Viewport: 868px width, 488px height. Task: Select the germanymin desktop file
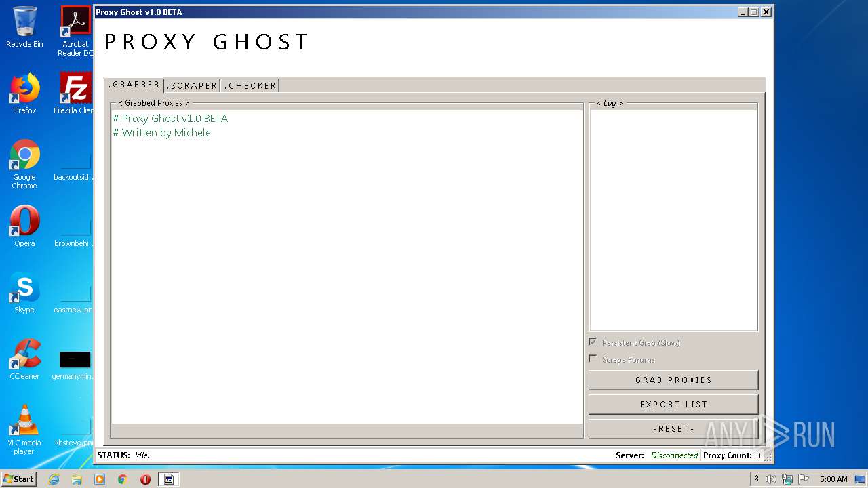(75, 366)
